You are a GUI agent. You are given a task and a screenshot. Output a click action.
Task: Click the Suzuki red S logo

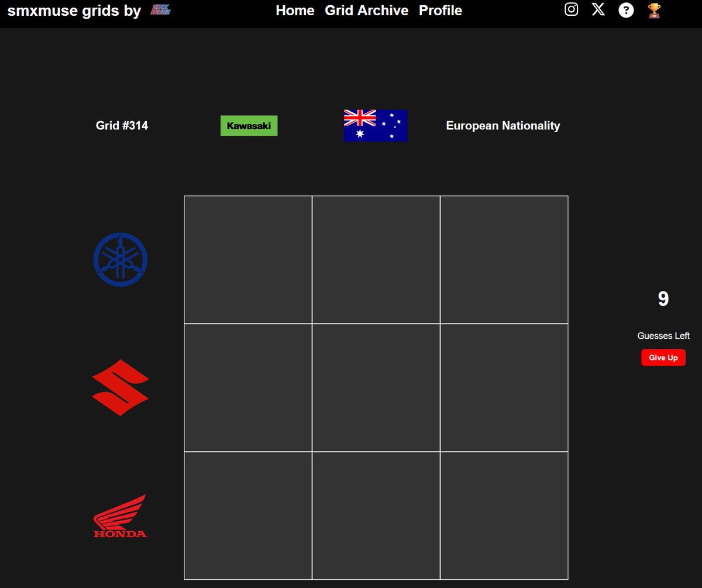click(x=121, y=387)
